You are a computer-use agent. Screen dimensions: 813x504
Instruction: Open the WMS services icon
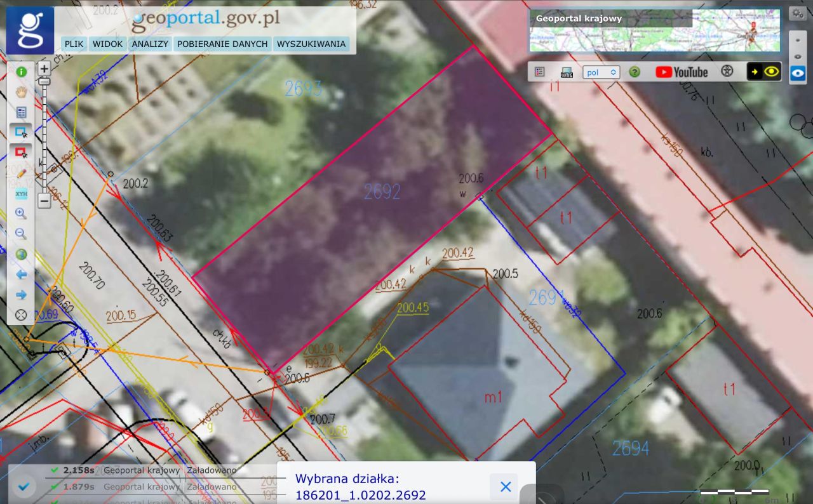pos(567,72)
